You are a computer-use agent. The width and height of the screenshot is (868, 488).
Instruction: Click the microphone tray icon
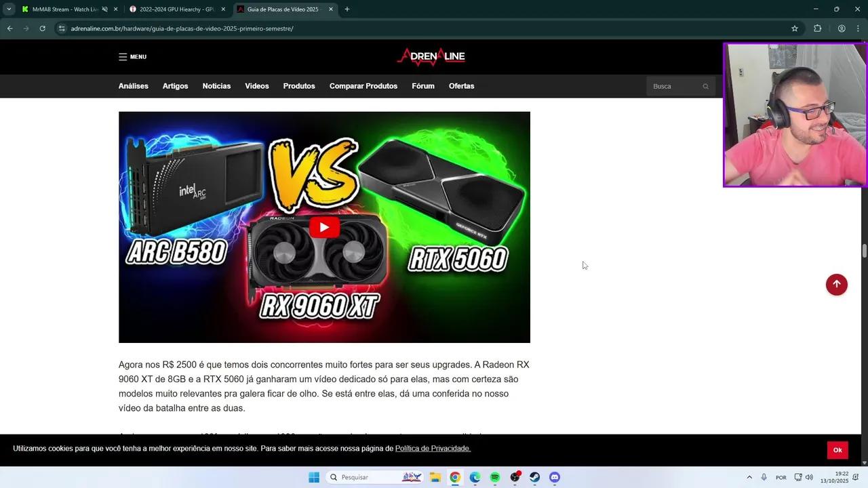(764, 477)
